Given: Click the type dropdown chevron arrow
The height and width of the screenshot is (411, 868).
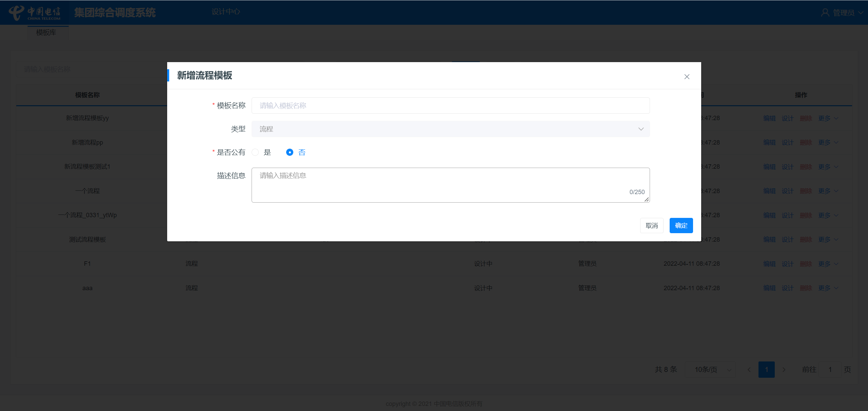Looking at the screenshot, I should click(641, 129).
